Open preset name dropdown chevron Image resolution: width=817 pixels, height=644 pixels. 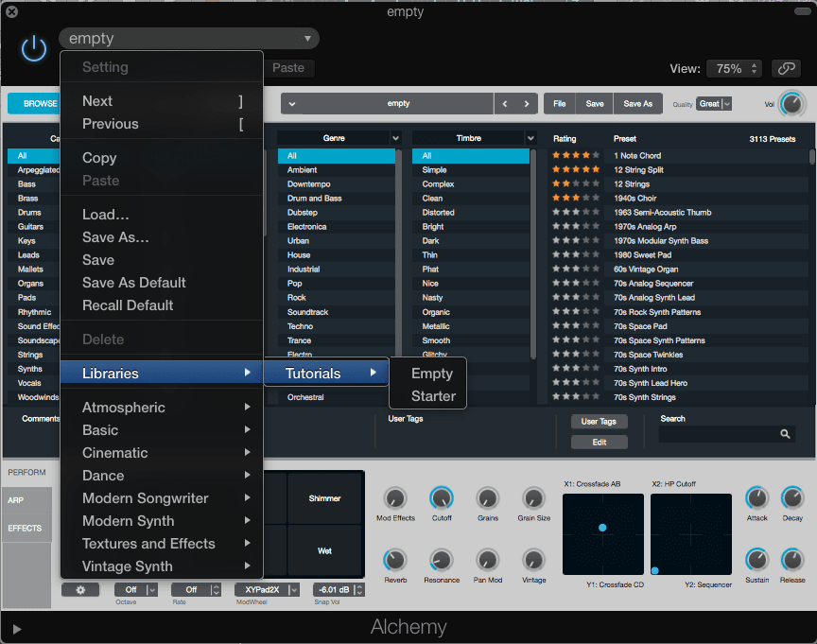pyautogui.click(x=292, y=104)
